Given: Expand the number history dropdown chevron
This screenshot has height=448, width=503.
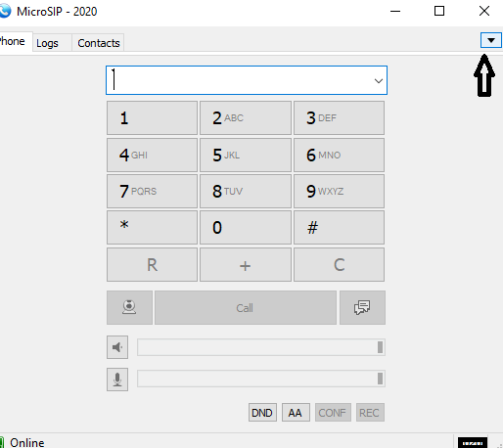Looking at the screenshot, I should click(379, 80).
